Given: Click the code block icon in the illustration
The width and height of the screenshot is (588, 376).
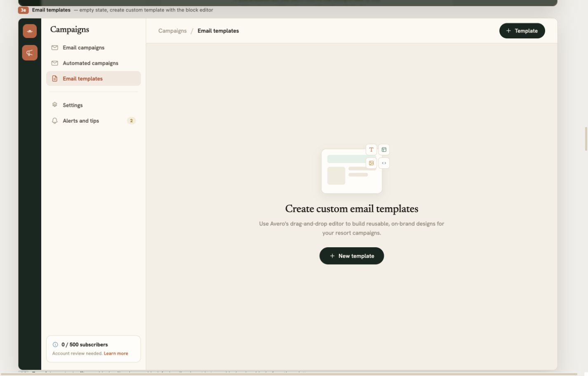Looking at the screenshot, I should (x=384, y=163).
